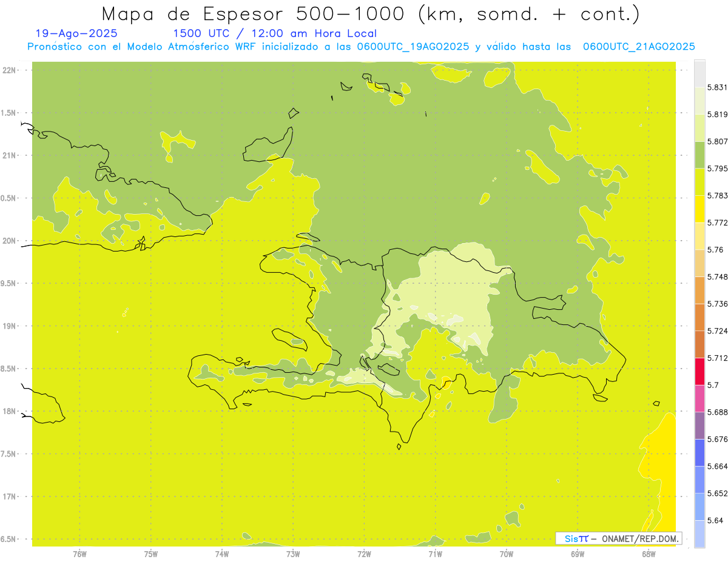Click the 5.772 colorbar value
Screen dimensions: 728x562
718,222
